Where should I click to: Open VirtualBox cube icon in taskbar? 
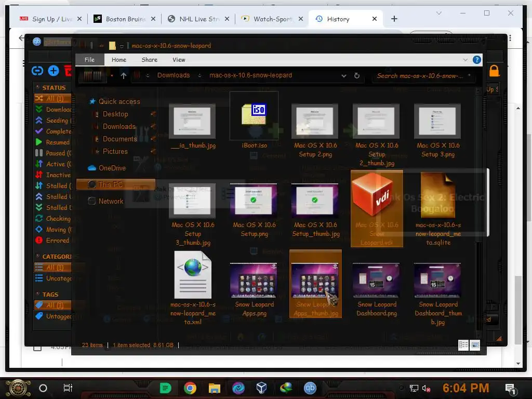pyautogui.click(x=262, y=388)
